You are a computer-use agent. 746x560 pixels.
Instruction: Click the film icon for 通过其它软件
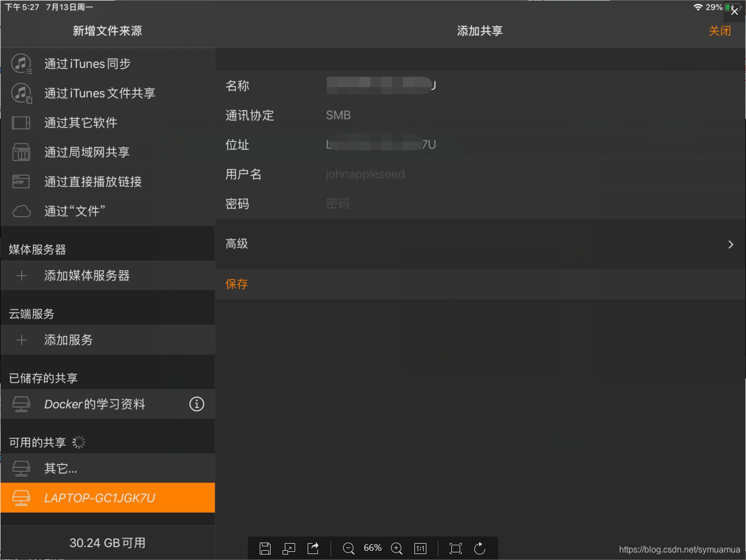pyautogui.click(x=21, y=123)
